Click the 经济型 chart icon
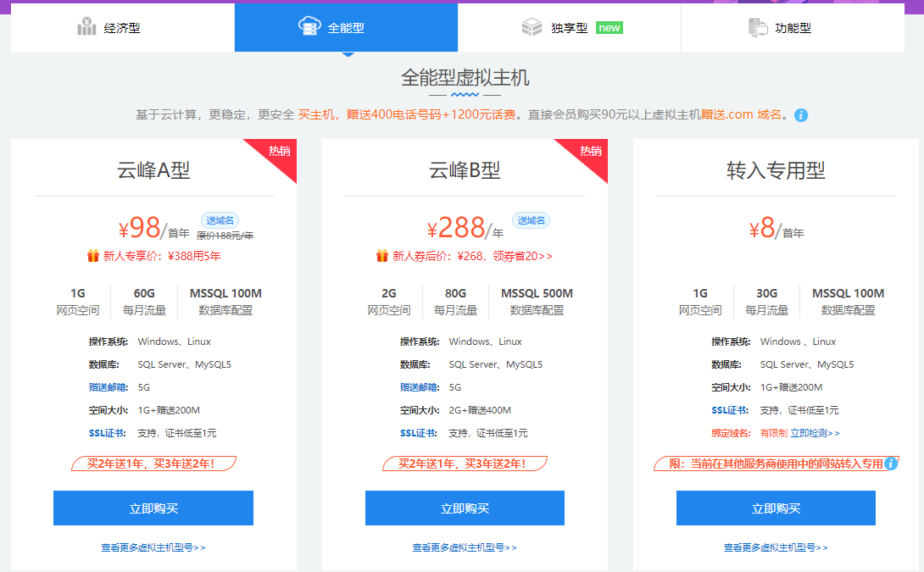Viewport: 924px width, 572px height. point(86,25)
